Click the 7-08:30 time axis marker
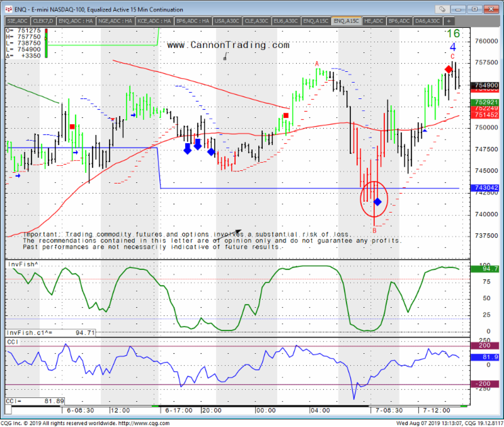 [x=384, y=409]
